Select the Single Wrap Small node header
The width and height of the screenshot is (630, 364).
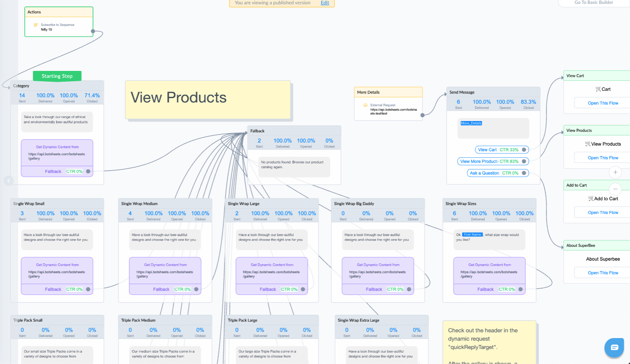(57, 204)
